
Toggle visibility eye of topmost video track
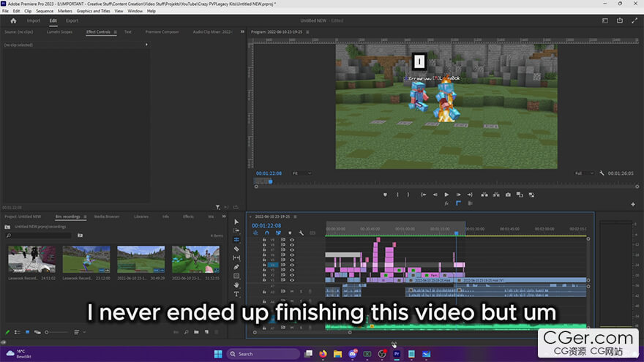[292, 240]
